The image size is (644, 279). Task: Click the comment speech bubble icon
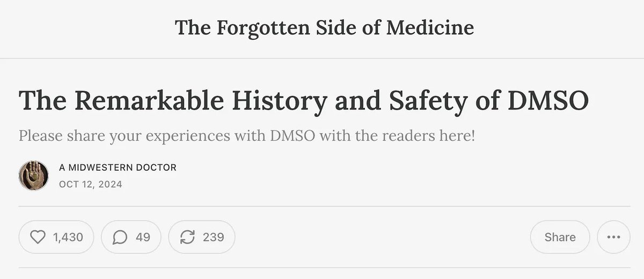click(119, 237)
